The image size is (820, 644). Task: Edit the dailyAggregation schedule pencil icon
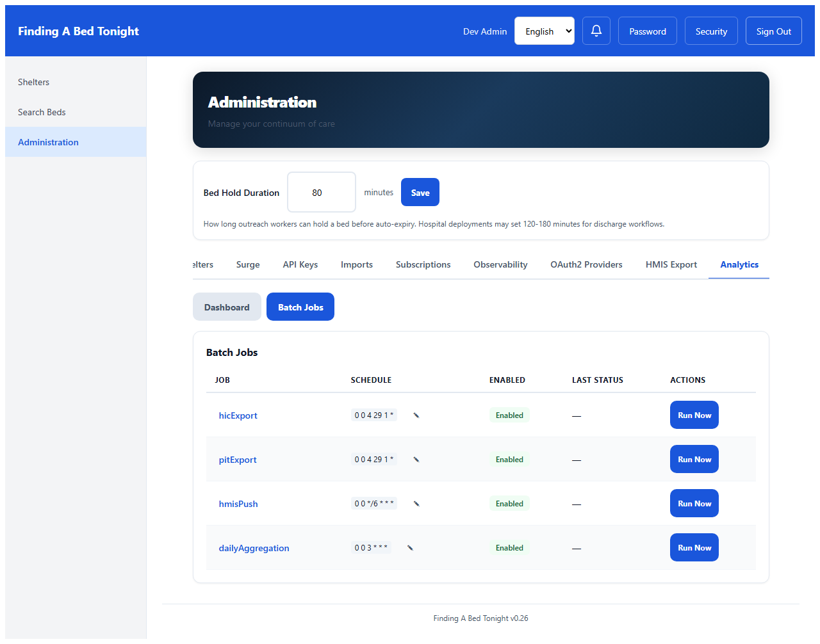[410, 547]
